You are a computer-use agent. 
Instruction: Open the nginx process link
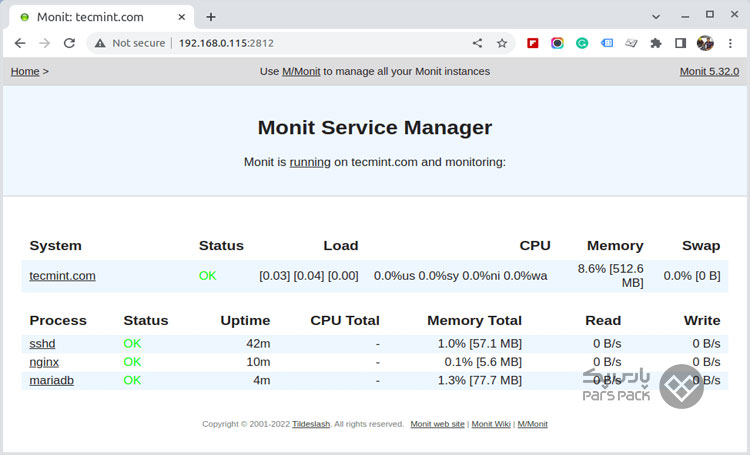44,362
